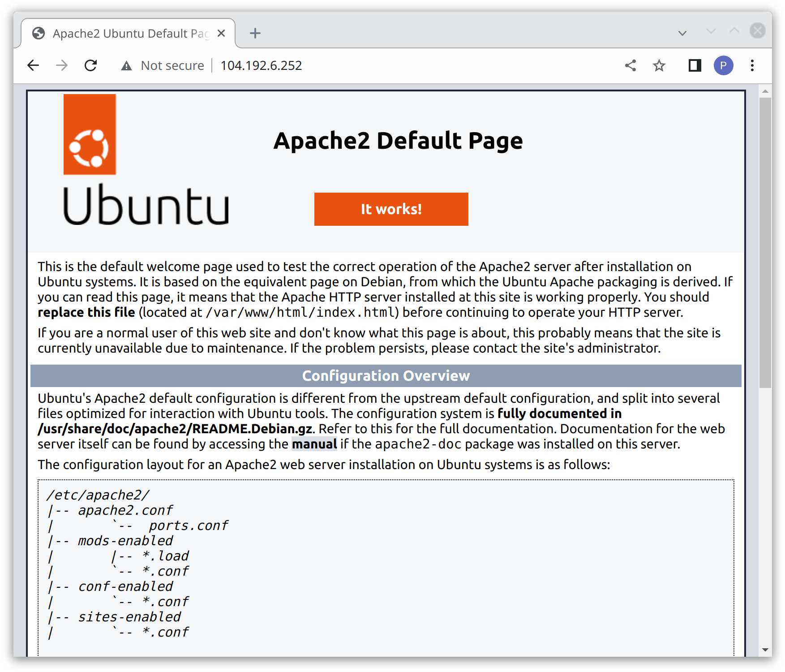The image size is (785, 672).
Task: Click the /var/www/html/index.html path text
Action: tap(301, 312)
